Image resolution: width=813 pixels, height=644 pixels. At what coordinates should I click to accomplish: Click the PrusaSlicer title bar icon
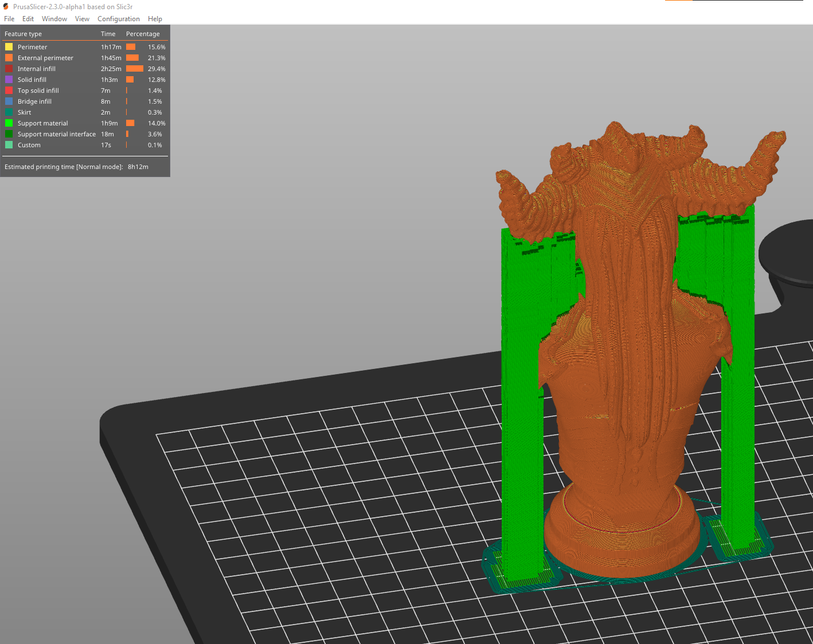6,7
